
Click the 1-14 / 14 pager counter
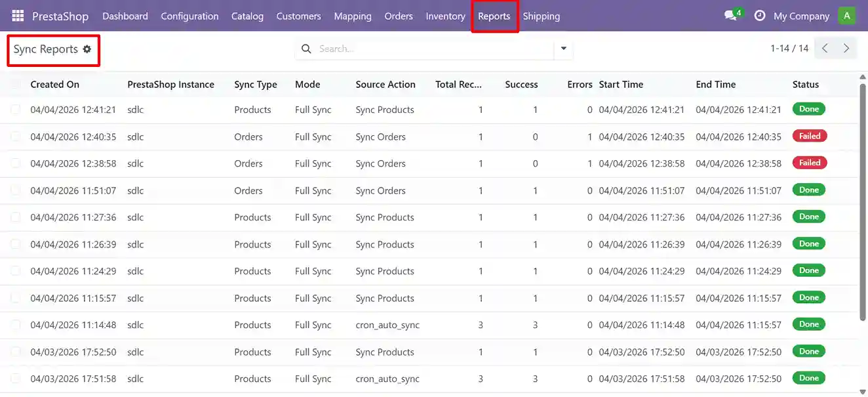[789, 48]
